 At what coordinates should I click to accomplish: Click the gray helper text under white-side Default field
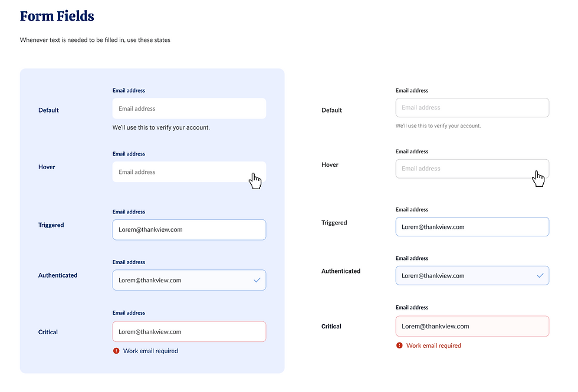(438, 126)
